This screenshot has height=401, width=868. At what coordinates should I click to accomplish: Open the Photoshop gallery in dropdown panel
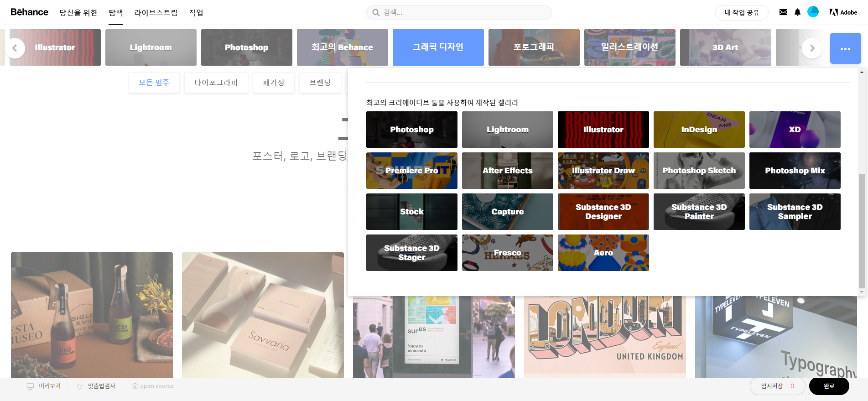tap(412, 130)
